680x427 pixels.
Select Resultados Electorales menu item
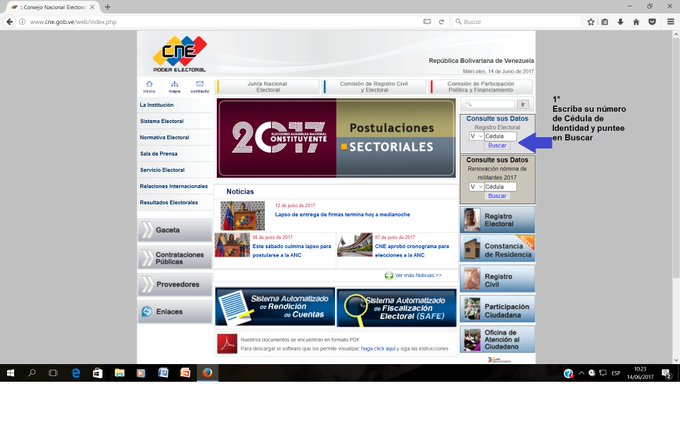169,202
